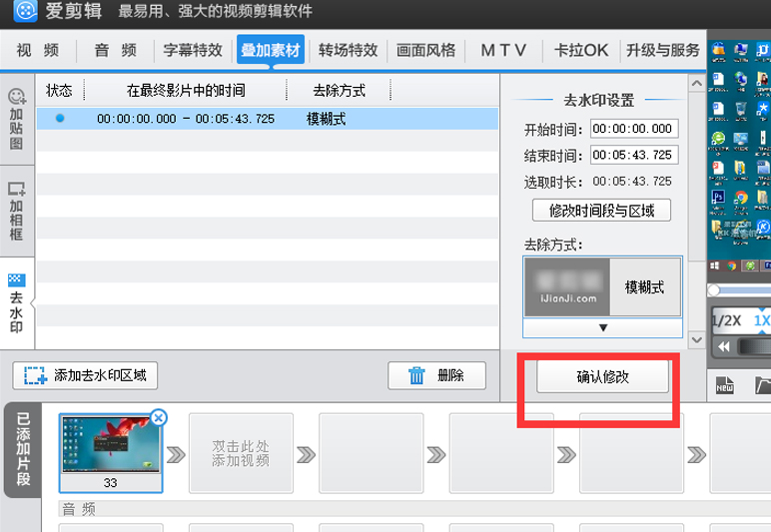Click the rewind double-arrow button

(x=723, y=346)
